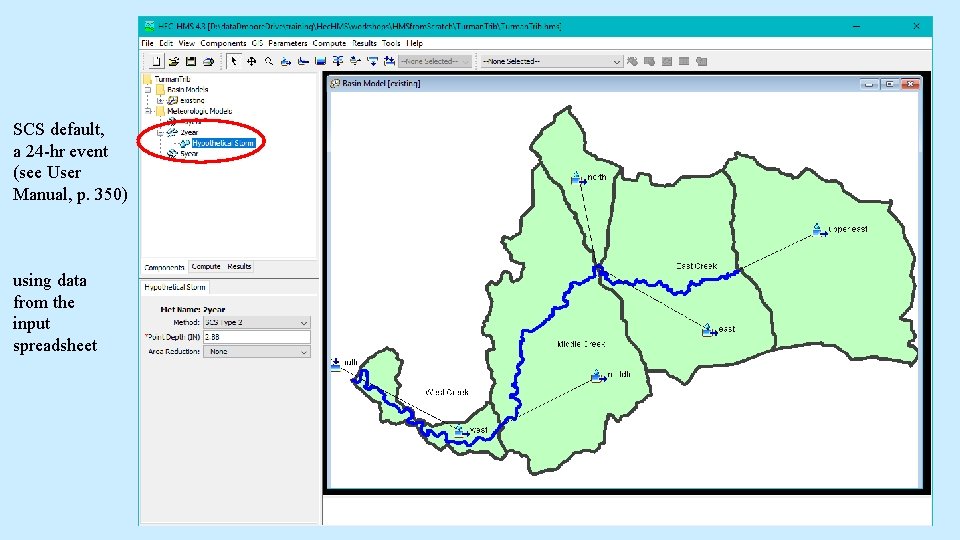
Task: Create a new project with the toolbar icon
Action: [157, 61]
